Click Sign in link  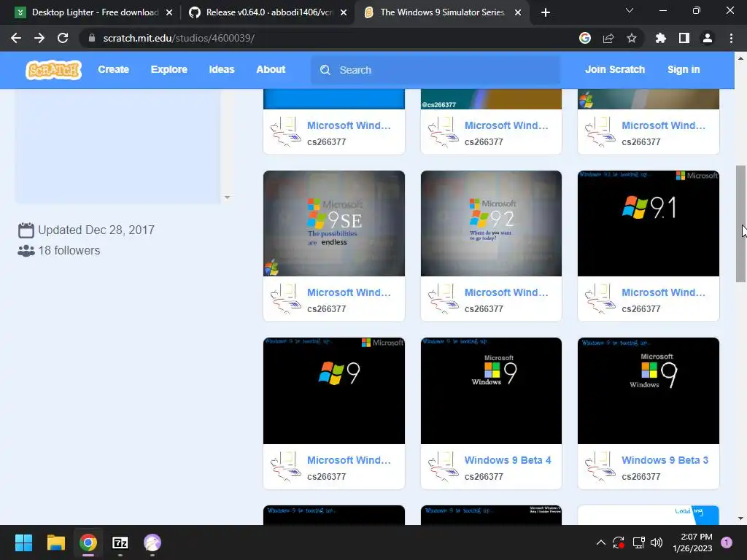(x=684, y=69)
